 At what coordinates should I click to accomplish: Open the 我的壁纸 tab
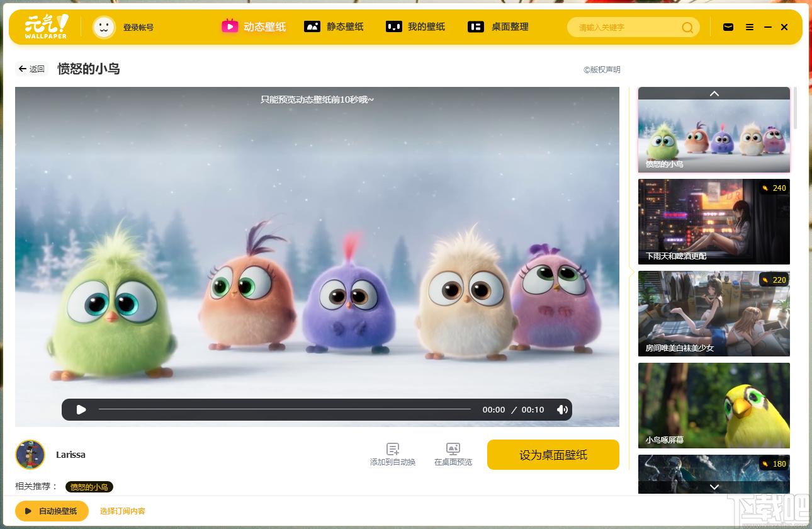click(415, 26)
